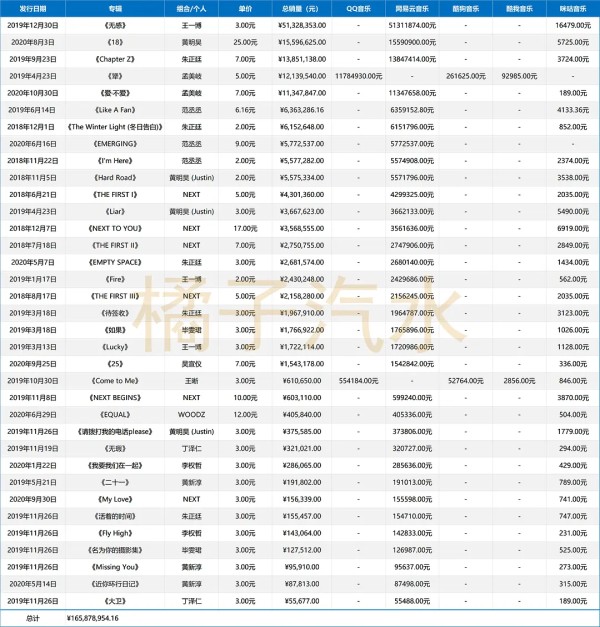This screenshot has height=627, width=600.
Task: Select the value 52764.00元
Action: (466, 381)
